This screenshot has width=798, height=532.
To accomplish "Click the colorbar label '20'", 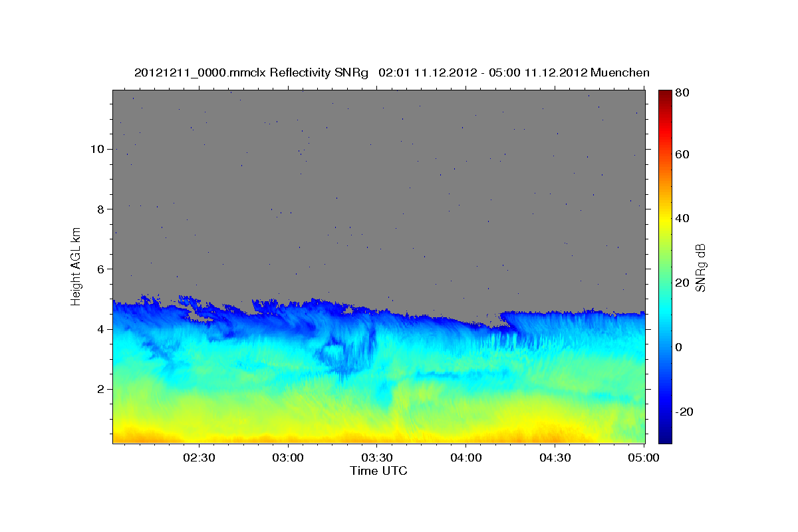I will tap(683, 283).
